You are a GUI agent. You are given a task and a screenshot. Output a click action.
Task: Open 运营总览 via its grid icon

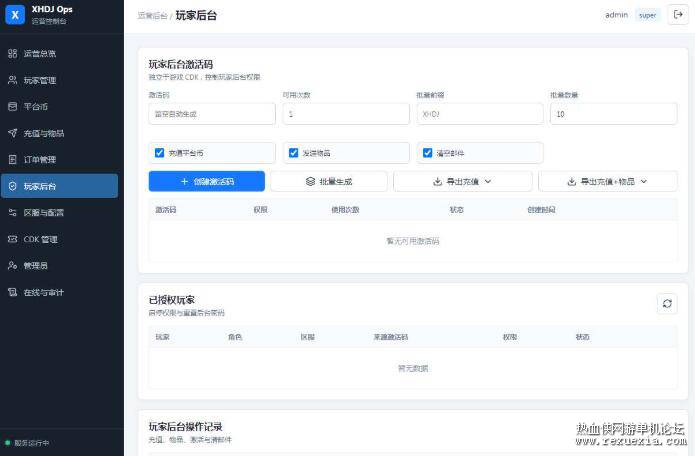pyautogui.click(x=12, y=54)
